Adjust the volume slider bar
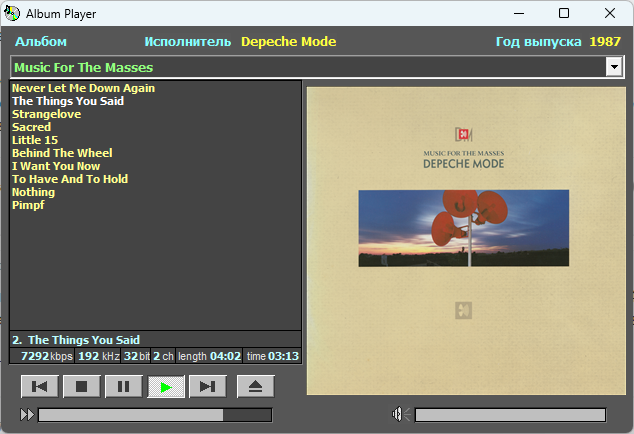Screen dimensions: 634x434 pyautogui.click(x=510, y=415)
